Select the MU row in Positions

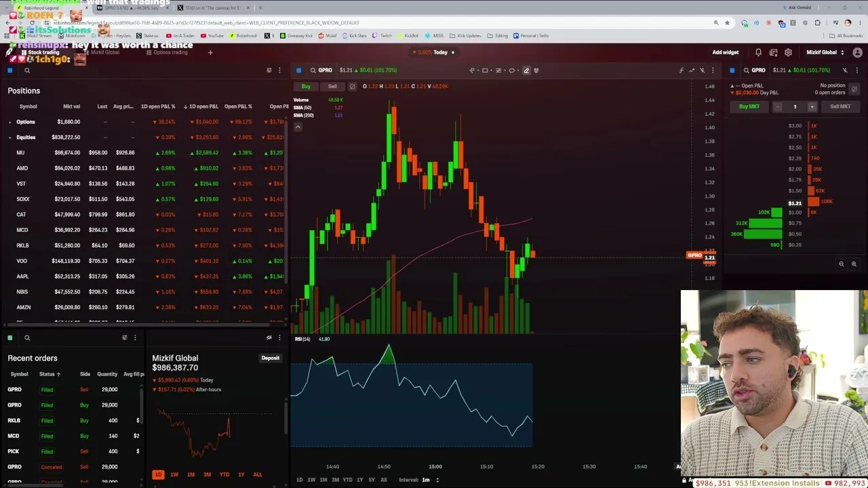pyautogui.click(x=145, y=152)
